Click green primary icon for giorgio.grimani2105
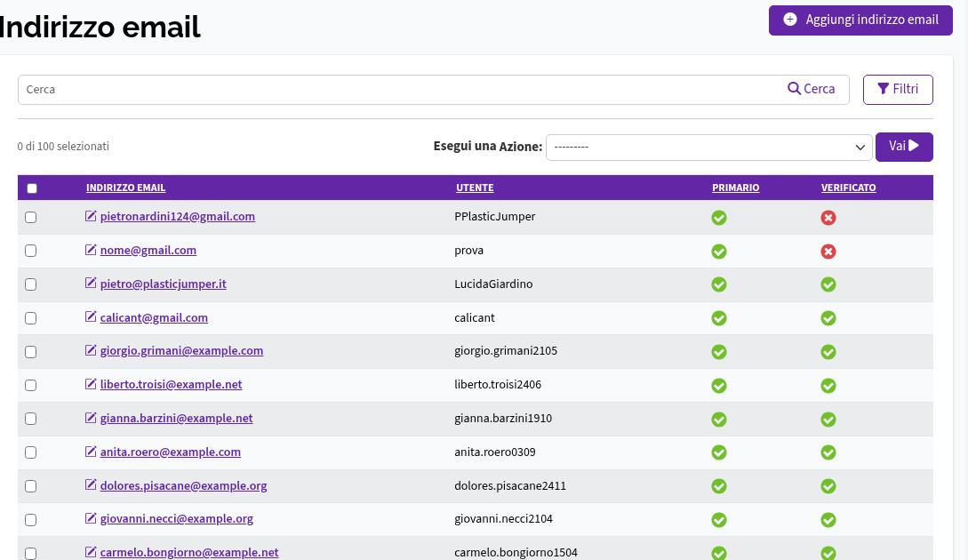Viewport: 968px width, 560px height. 718,352
